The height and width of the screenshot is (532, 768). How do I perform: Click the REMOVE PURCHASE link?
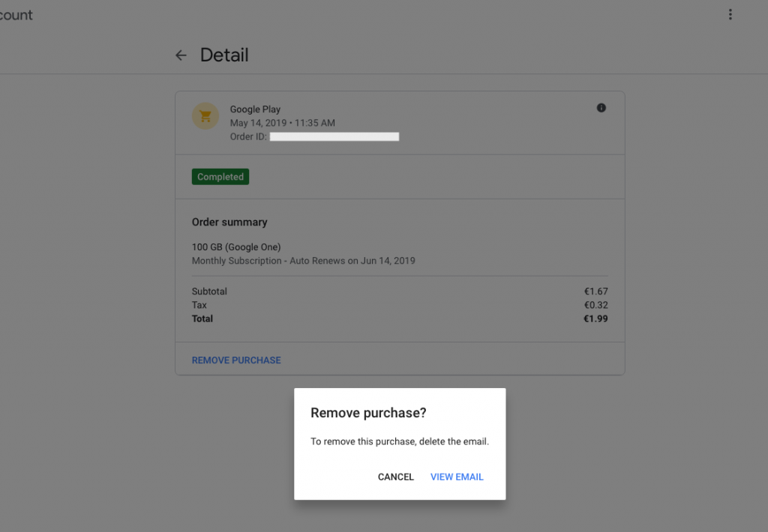pos(236,360)
